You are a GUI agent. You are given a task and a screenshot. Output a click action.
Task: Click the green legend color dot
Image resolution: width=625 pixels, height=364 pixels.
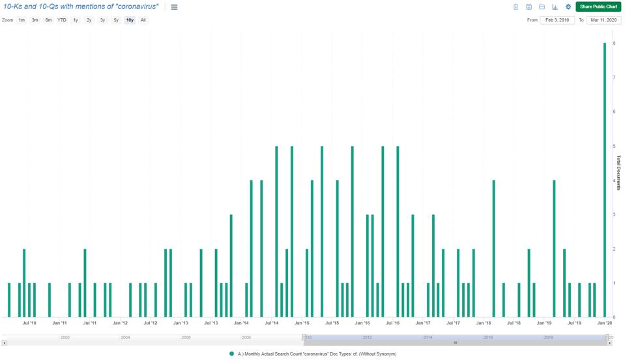[231, 354]
